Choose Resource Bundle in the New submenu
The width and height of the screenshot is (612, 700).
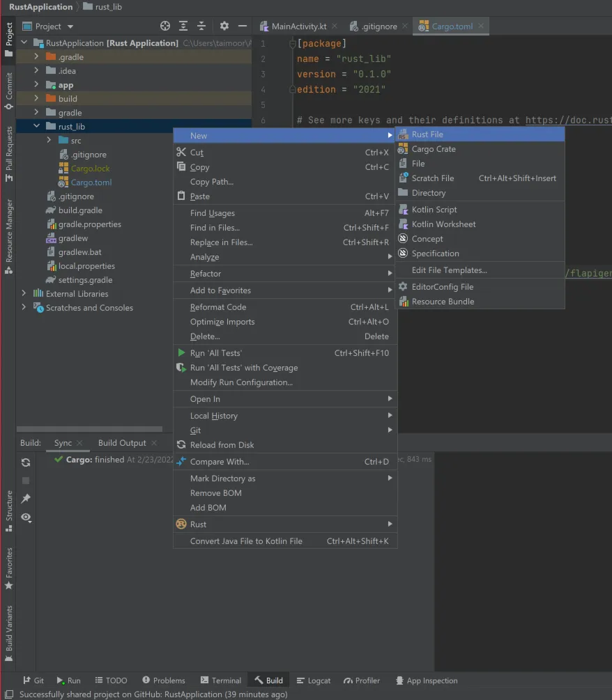click(x=480, y=302)
